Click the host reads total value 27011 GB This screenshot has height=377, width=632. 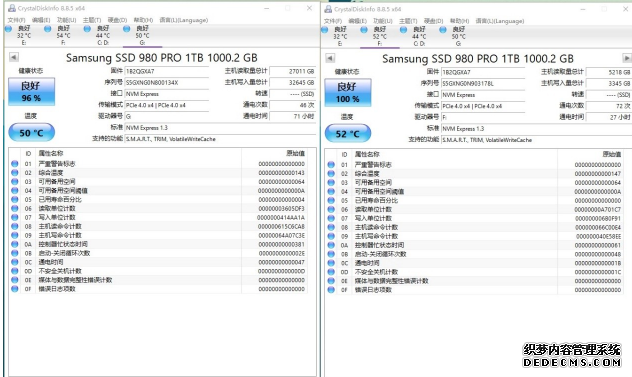pos(293,71)
